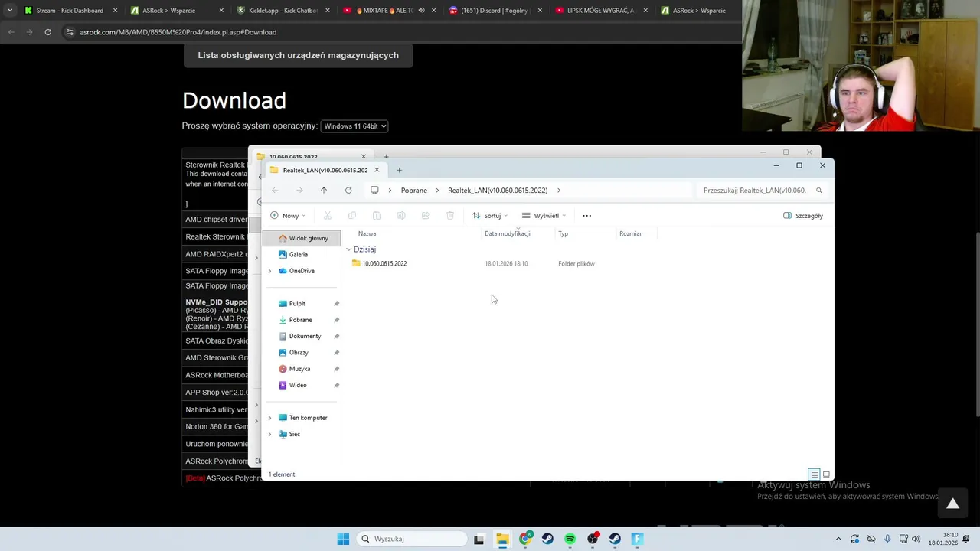Go up one folder in File Explorer
The width and height of the screenshot is (980, 551).
click(324, 190)
